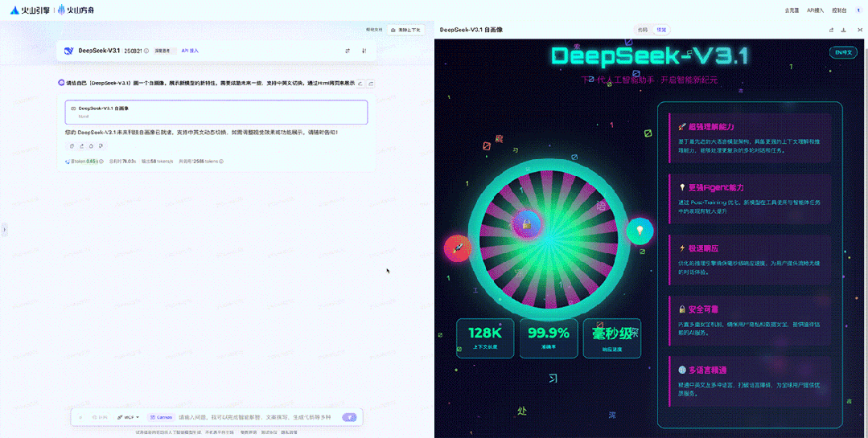The image size is (868, 438).
Task: Click the 清除上下文 button
Action: (x=405, y=30)
